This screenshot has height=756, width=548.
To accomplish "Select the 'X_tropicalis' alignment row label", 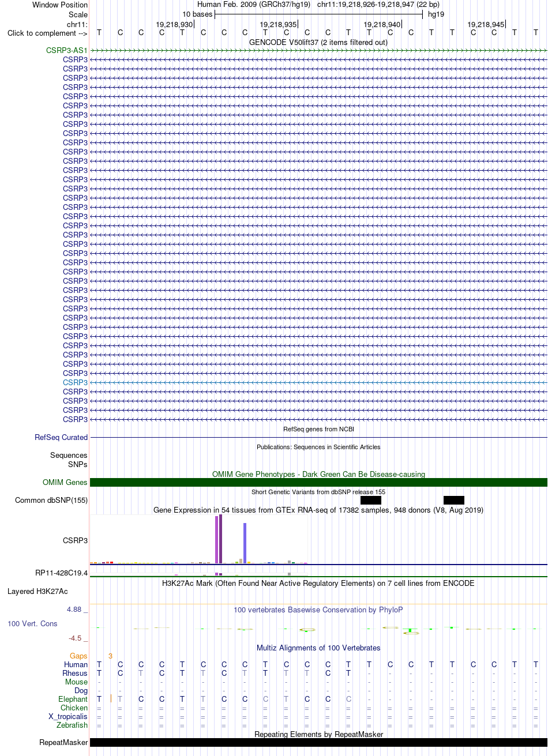I will coord(68,716).
